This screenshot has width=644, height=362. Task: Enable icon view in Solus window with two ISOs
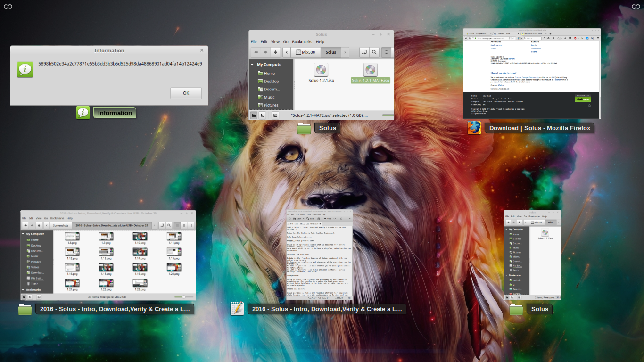pyautogui.click(x=387, y=52)
